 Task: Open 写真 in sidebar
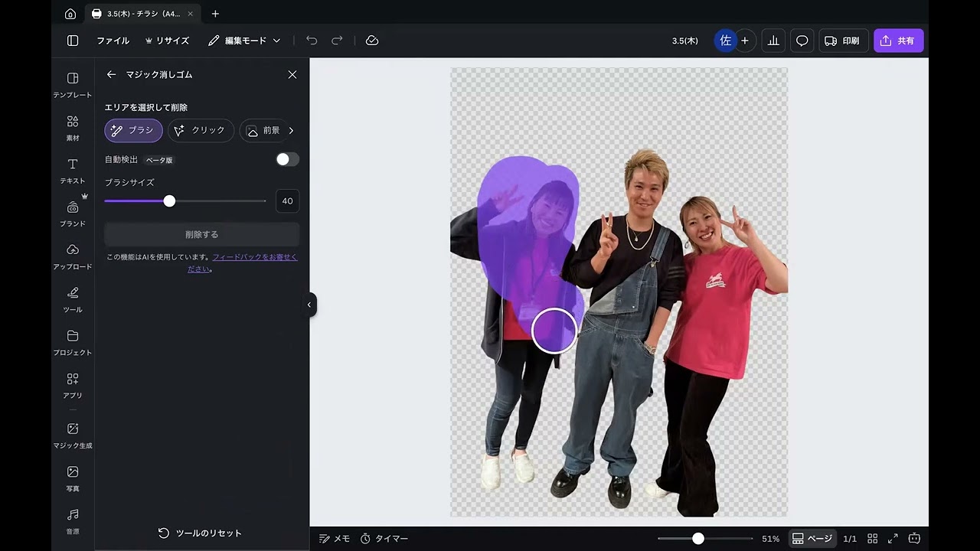[73, 478]
